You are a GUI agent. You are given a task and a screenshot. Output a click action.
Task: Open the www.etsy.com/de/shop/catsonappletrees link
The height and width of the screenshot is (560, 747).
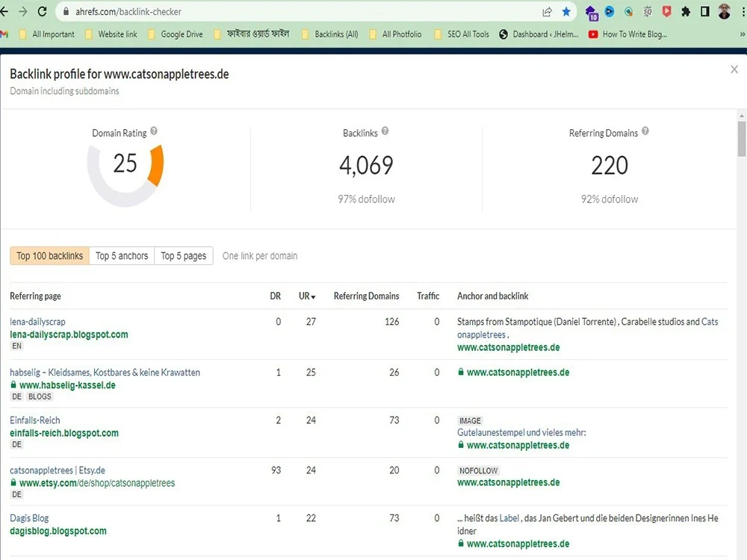point(96,483)
